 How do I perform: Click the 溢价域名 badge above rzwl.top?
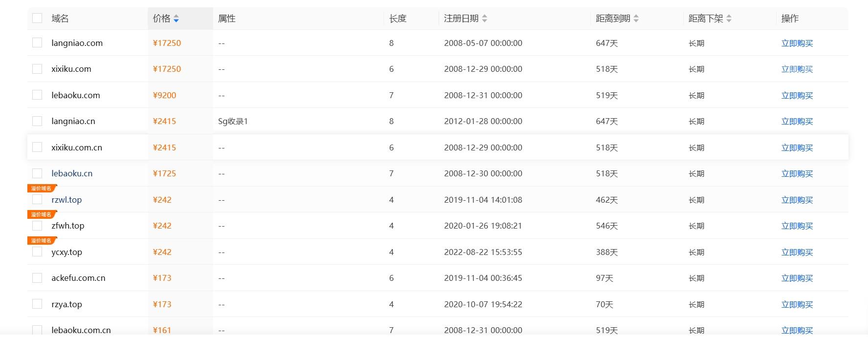(x=42, y=188)
